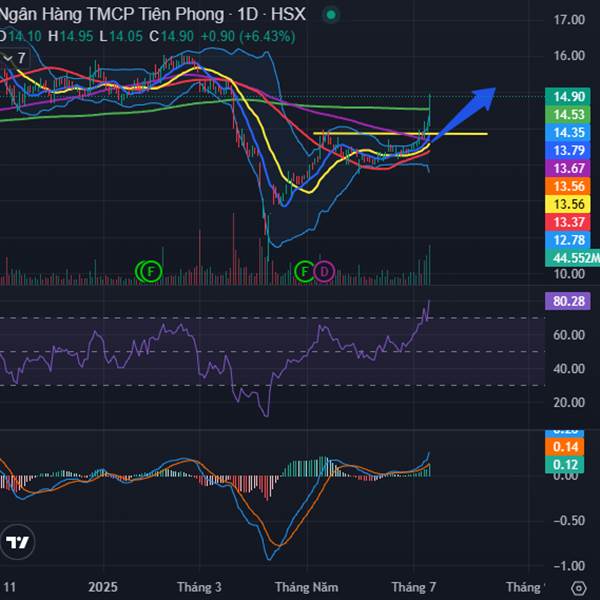The width and height of the screenshot is (600, 600).
Task: Click the −1.00 MACD axis label
Action: pos(569,566)
